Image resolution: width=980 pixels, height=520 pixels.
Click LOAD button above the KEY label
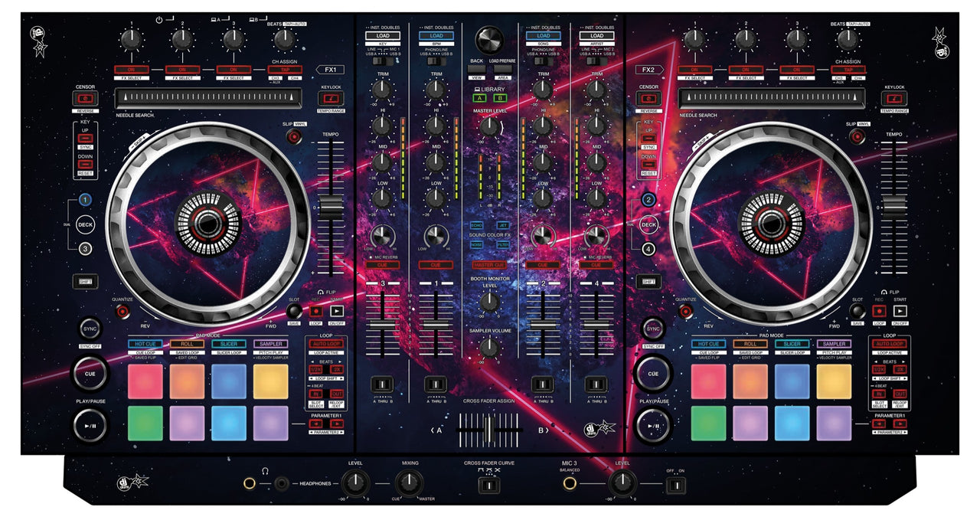pyautogui.click(x=383, y=35)
